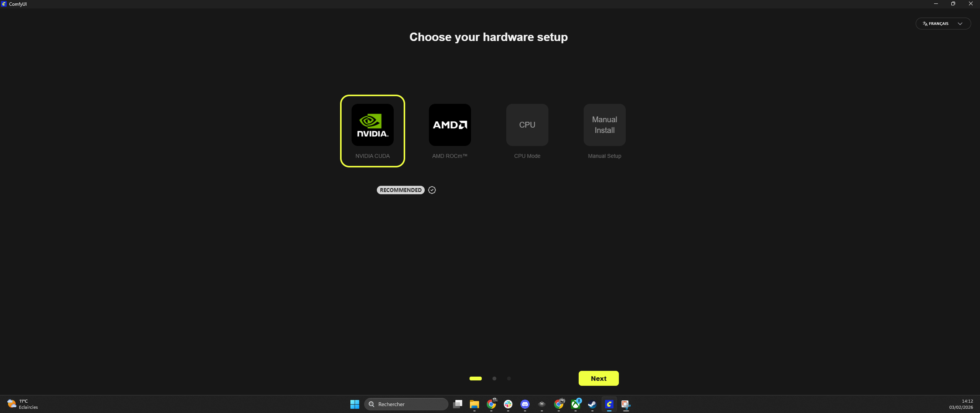This screenshot has width=980, height=413.
Task: Click the last step indicator dot
Action: pyautogui.click(x=509, y=379)
